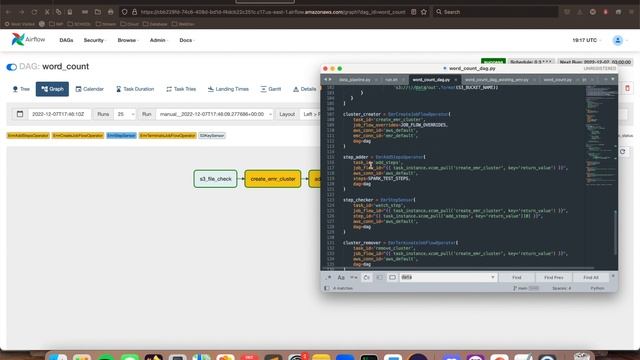Image resolution: width=640 pixels, height=360 pixels.
Task: Click the red delete DAG icon
Action: (627, 88)
